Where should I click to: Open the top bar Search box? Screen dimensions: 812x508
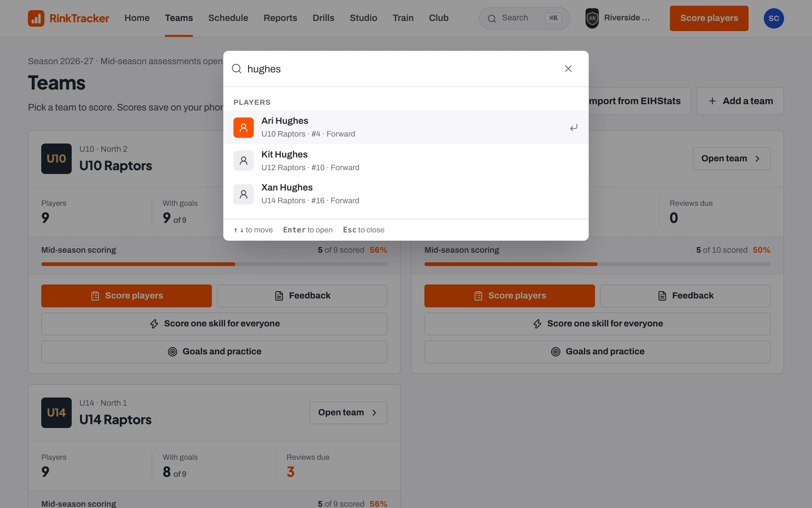tap(524, 18)
